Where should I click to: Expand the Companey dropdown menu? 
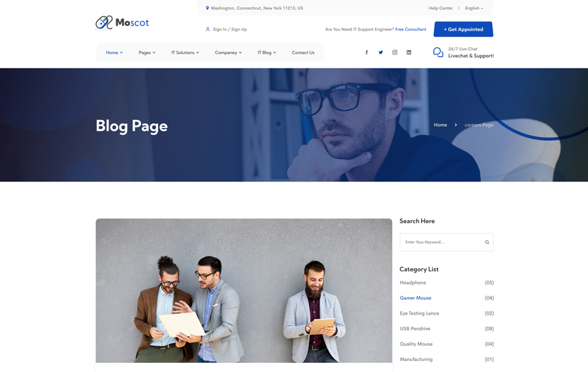[228, 53]
